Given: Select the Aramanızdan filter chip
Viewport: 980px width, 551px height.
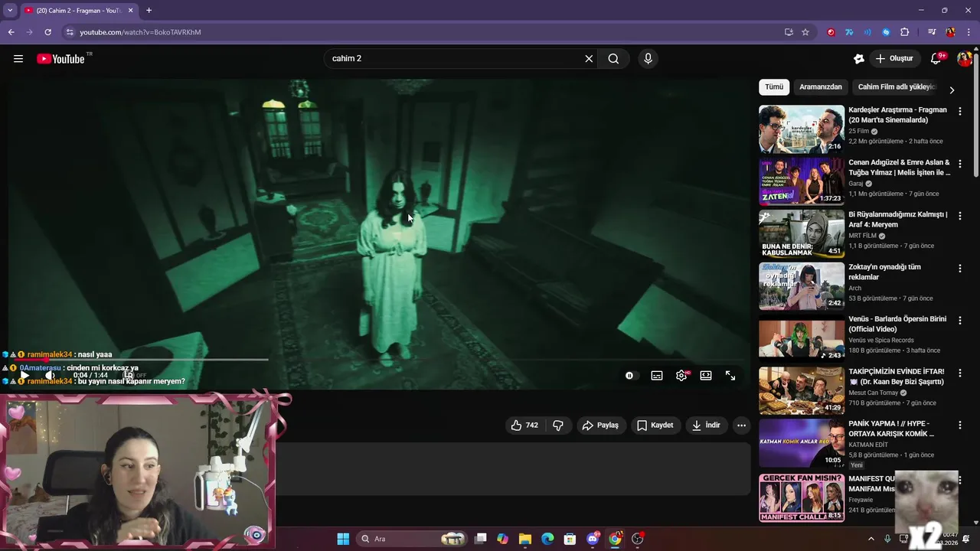Looking at the screenshot, I should point(821,87).
